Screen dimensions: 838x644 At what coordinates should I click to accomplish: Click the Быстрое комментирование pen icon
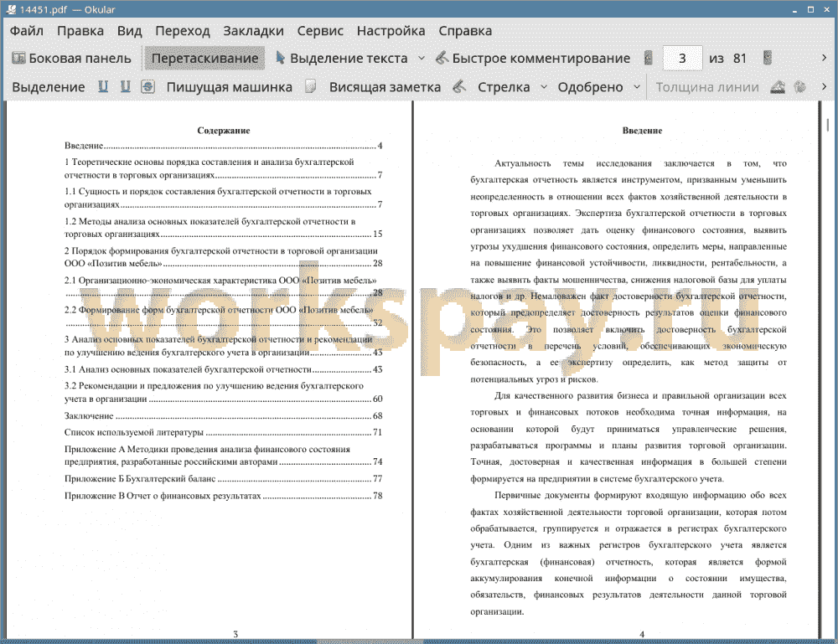[x=442, y=58]
